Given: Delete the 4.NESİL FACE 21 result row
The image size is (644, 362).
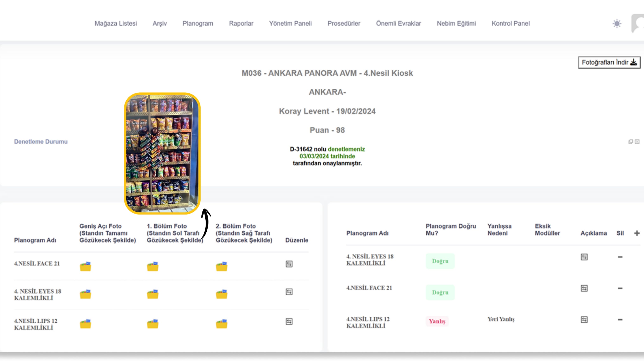Looking at the screenshot, I should click(x=620, y=288).
